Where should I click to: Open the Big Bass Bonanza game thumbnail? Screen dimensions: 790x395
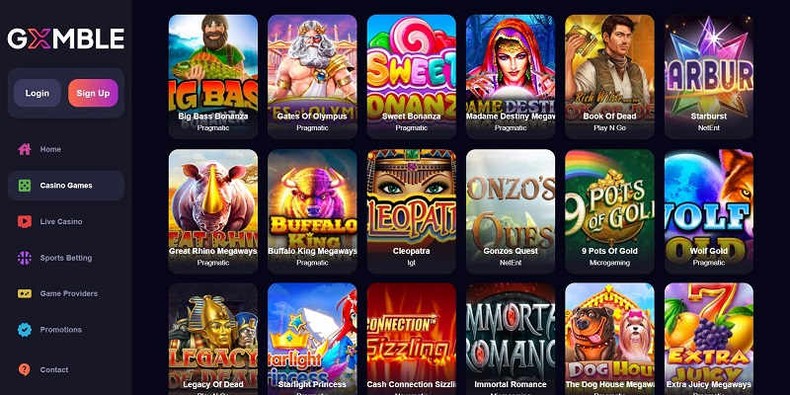(x=213, y=76)
